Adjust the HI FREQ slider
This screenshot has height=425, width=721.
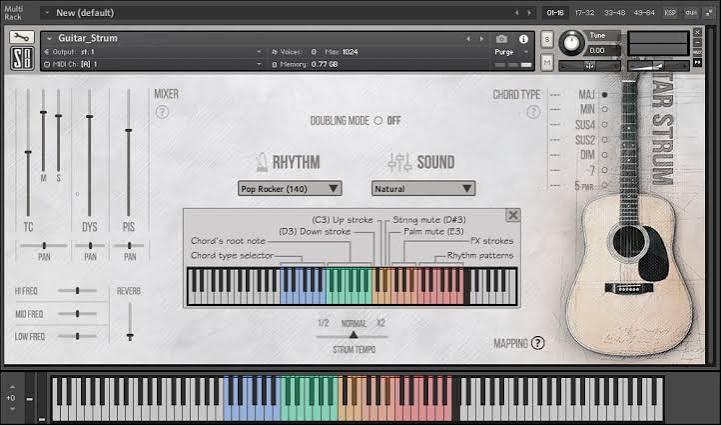pyautogui.click(x=77, y=291)
